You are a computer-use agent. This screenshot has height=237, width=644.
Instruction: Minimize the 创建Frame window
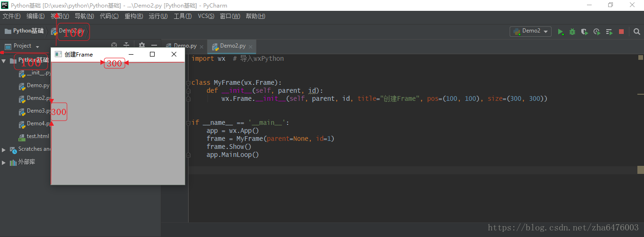coord(131,54)
